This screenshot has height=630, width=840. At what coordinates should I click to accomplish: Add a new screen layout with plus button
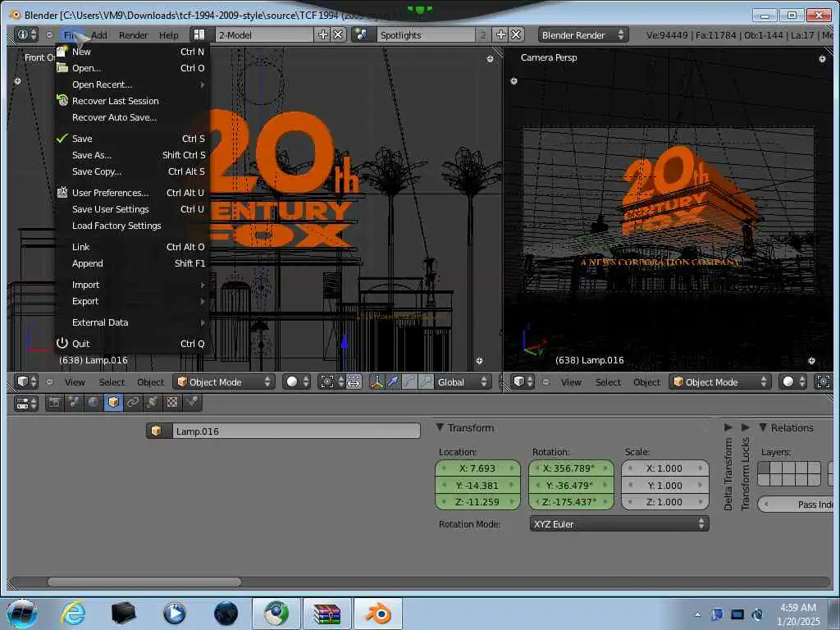pos(323,34)
